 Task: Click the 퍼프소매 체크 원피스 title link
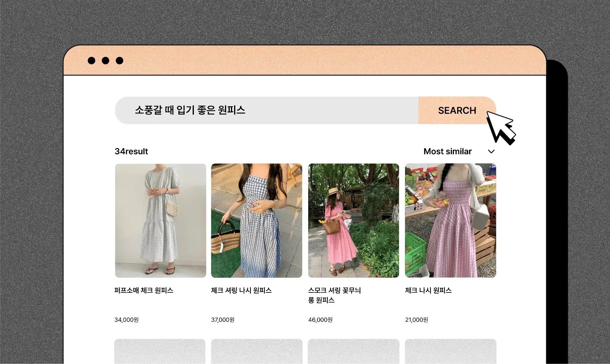coord(144,290)
